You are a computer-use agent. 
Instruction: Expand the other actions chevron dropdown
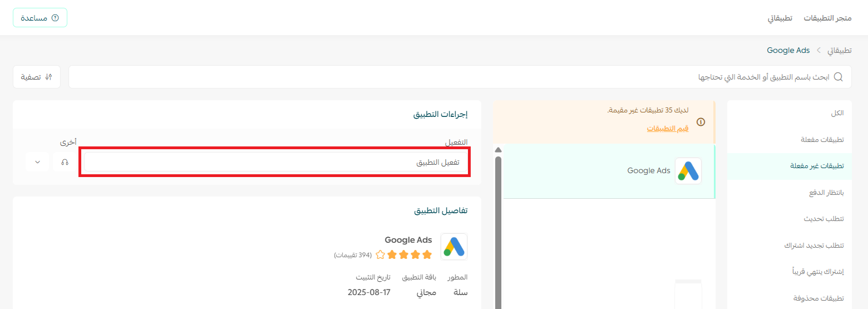[x=38, y=162]
